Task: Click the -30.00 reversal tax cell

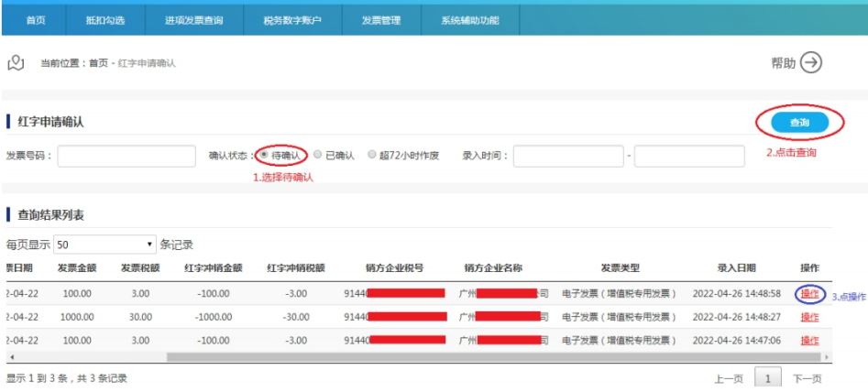Action: click(x=296, y=318)
